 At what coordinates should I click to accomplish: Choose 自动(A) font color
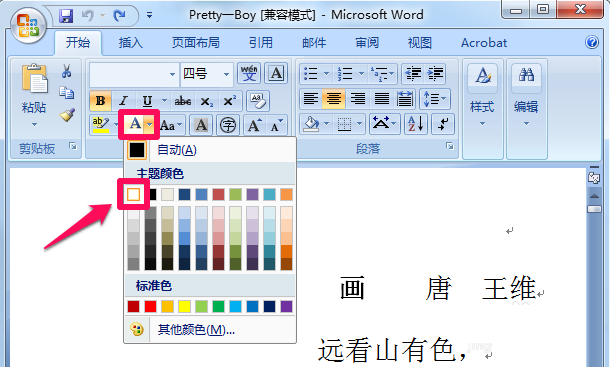tap(210, 150)
